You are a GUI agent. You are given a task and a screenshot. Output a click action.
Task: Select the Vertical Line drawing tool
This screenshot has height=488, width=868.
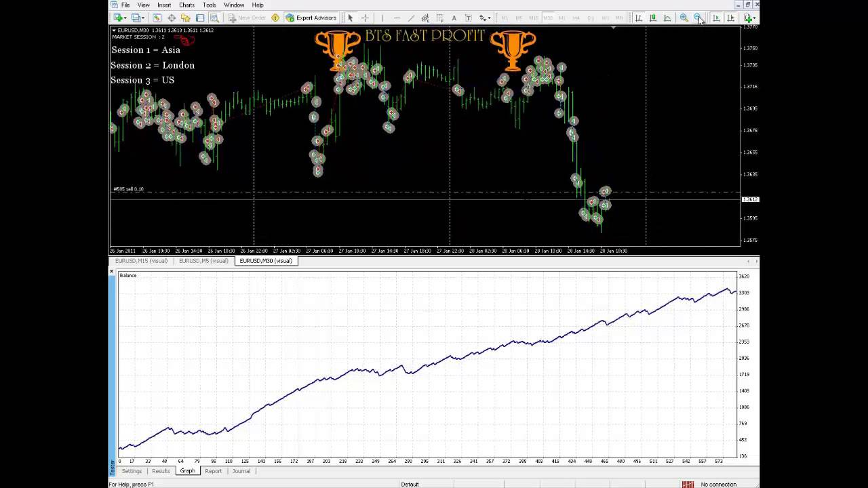(382, 18)
